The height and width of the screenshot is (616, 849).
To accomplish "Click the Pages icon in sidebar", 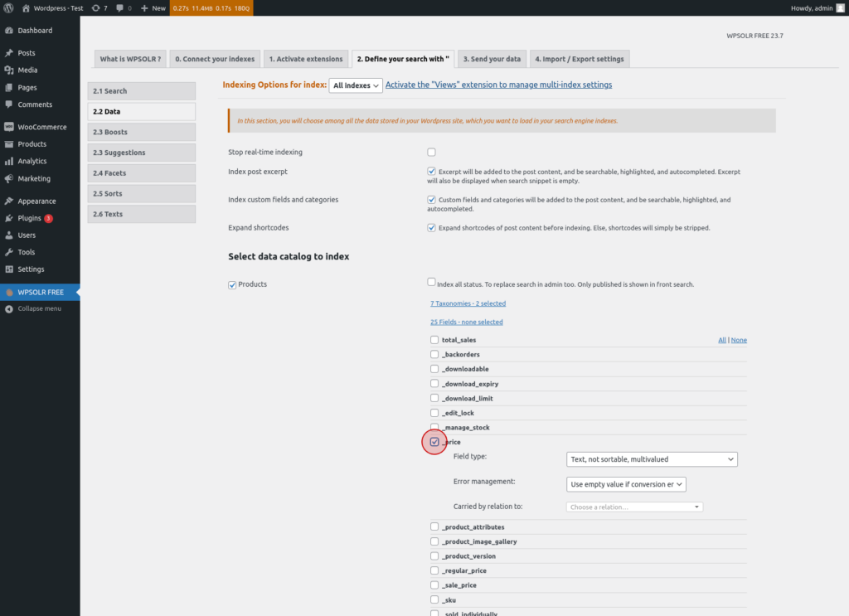I will pyautogui.click(x=8, y=88).
